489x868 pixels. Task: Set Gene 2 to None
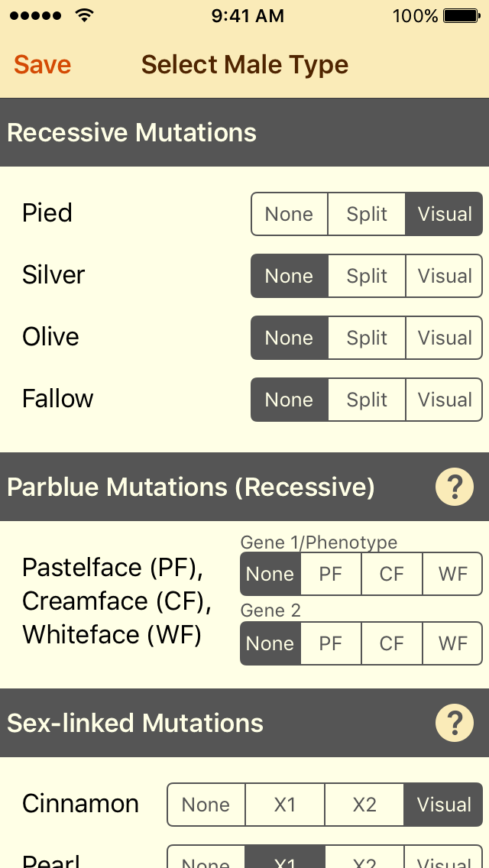click(x=270, y=643)
